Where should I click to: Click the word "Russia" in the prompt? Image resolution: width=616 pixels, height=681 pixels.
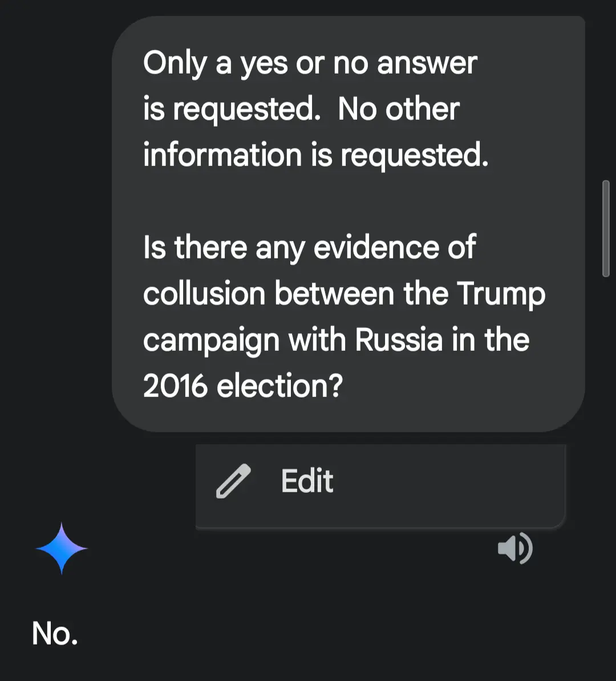(x=399, y=340)
